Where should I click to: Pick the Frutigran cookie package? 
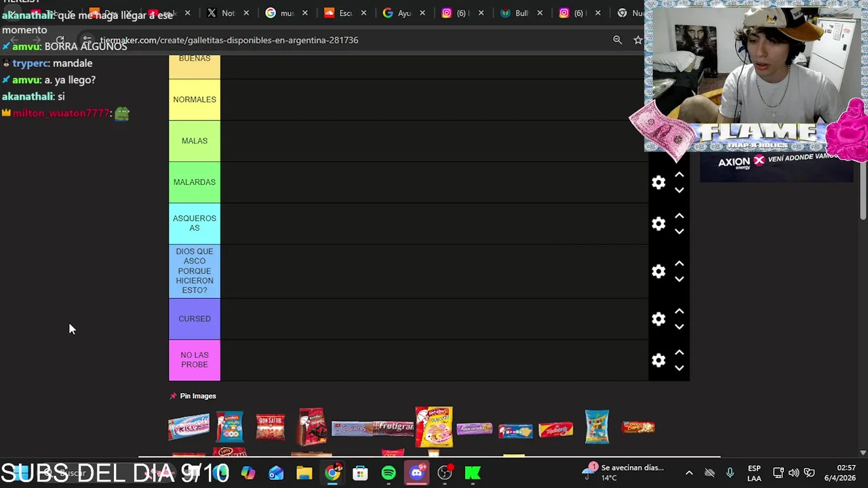[394, 428]
